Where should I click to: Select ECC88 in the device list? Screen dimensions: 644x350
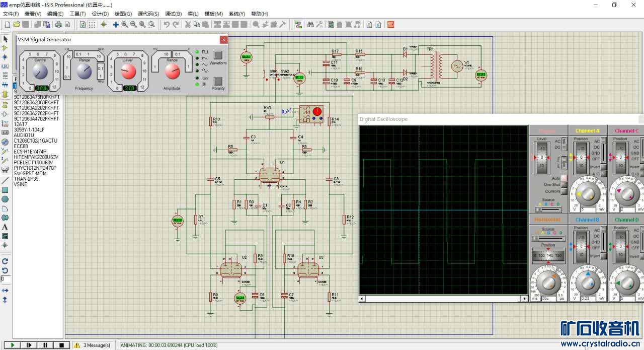point(21,146)
